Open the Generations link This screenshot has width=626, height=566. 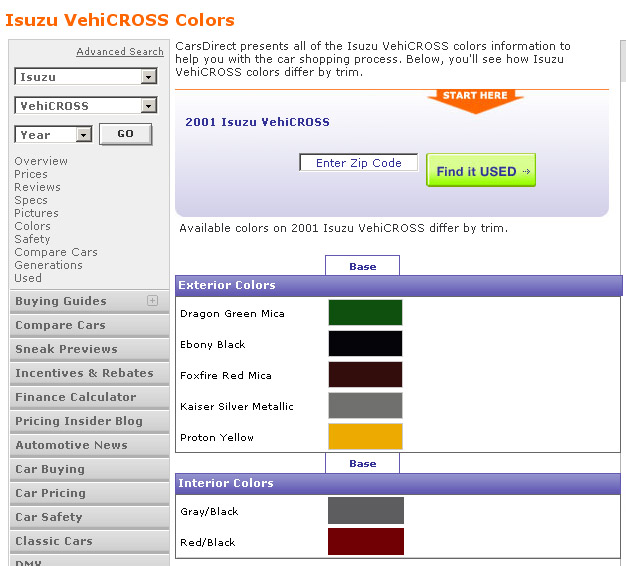pyautogui.click(x=48, y=265)
